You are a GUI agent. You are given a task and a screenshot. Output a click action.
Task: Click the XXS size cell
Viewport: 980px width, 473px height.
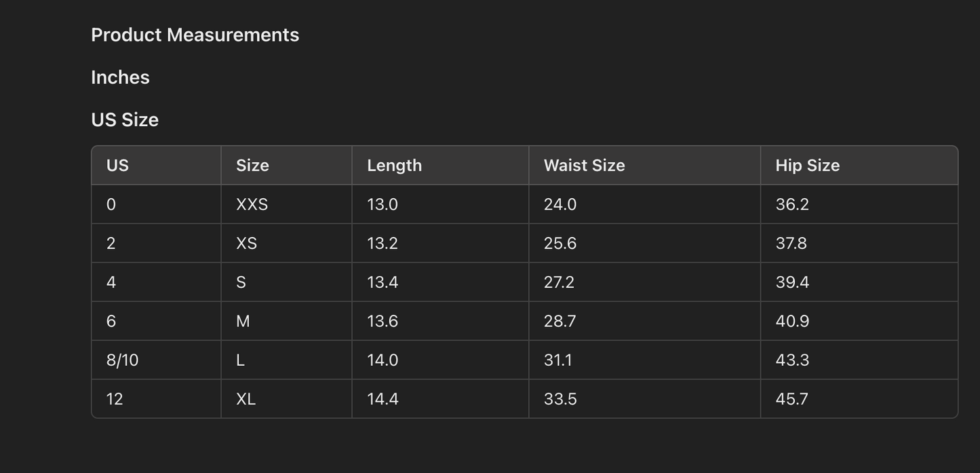[x=252, y=204]
